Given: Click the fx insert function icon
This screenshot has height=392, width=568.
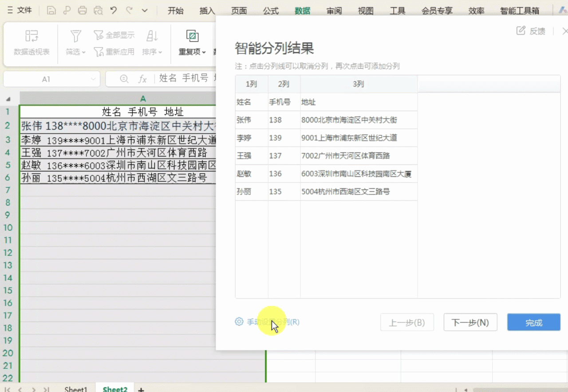Looking at the screenshot, I should pyautogui.click(x=142, y=79).
